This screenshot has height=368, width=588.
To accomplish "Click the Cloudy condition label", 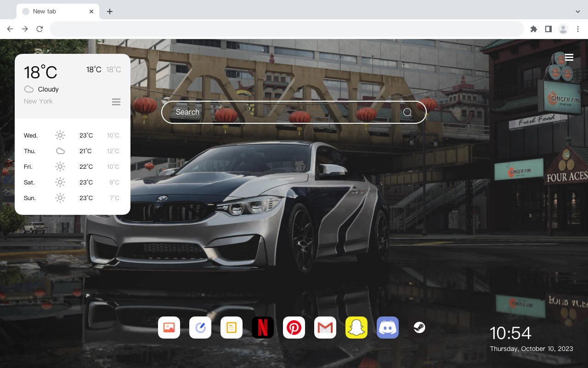I will 48,89.
